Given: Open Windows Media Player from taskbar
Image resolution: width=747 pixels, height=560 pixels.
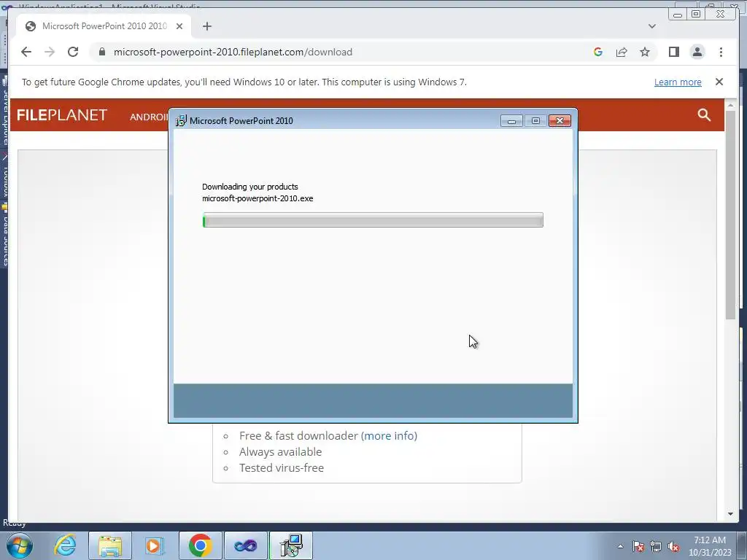Looking at the screenshot, I should coord(154,545).
